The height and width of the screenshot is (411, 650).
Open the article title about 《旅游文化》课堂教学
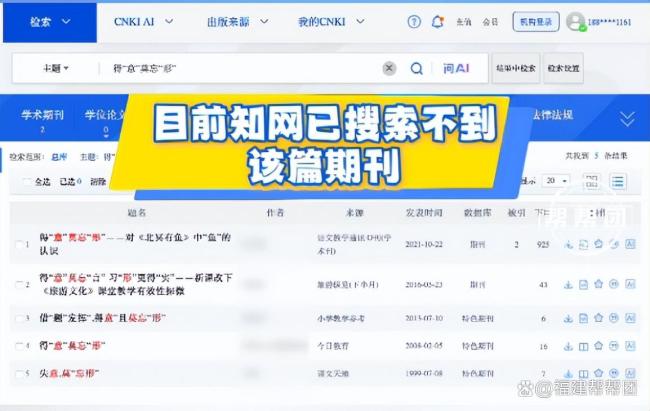(136, 284)
